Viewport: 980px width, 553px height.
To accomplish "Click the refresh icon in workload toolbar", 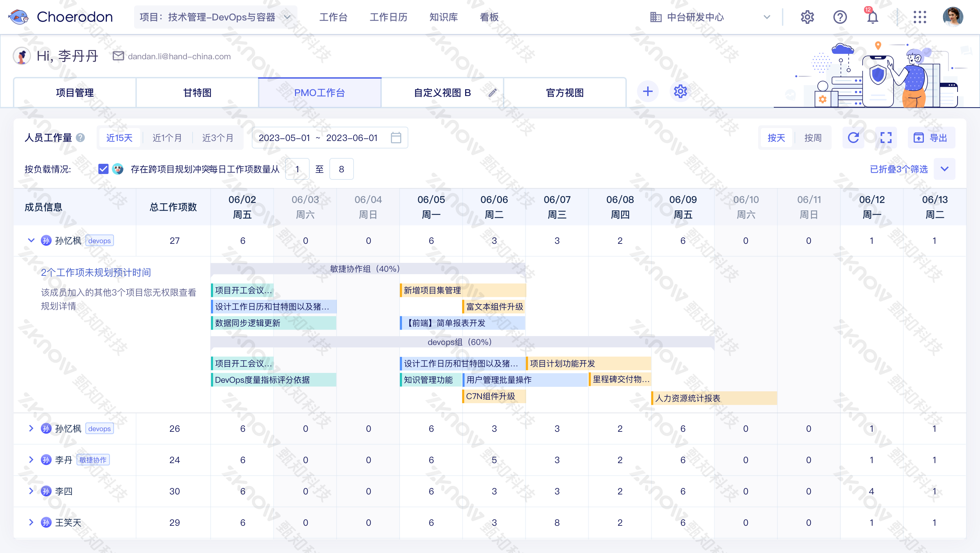I will click(853, 137).
